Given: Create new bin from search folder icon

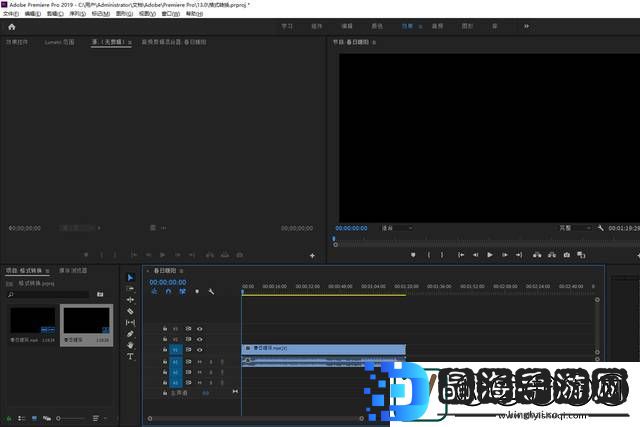Looking at the screenshot, I should (100, 294).
